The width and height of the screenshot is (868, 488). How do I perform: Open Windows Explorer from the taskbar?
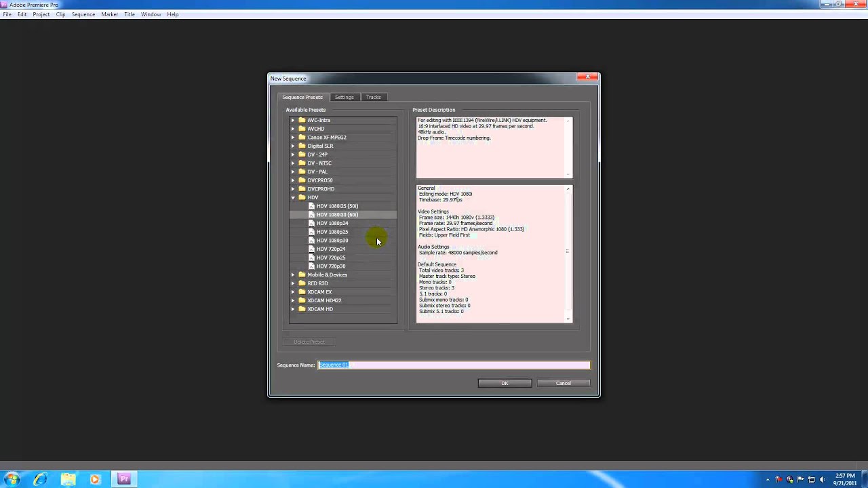68,479
